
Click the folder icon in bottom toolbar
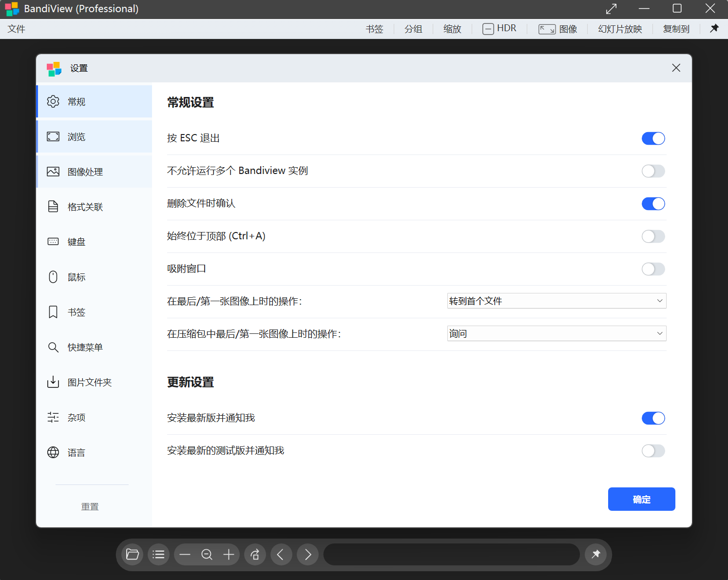coord(132,554)
